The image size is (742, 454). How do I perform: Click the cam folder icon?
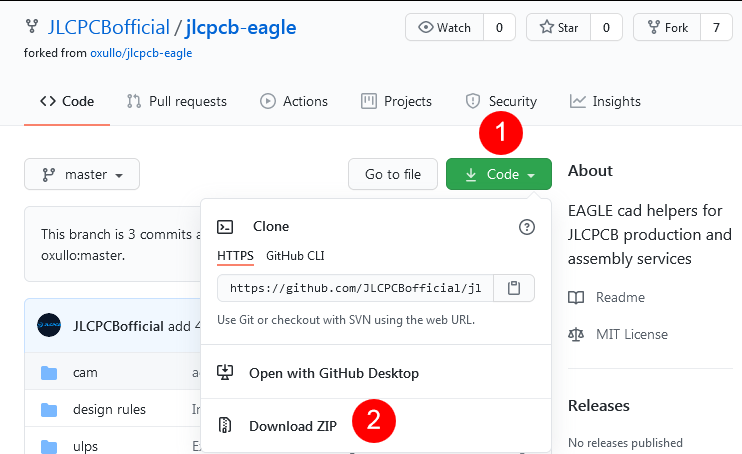(49, 373)
